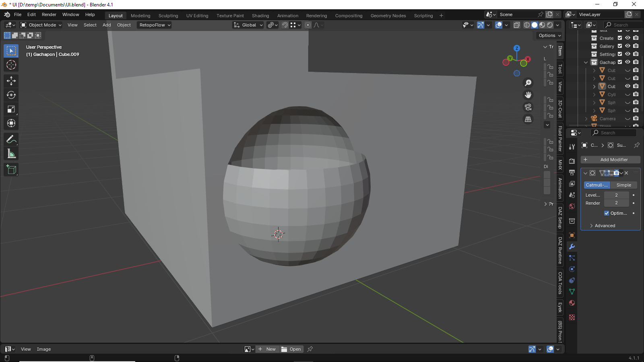The width and height of the screenshot is (644, 362).
Task: Show the Cylinder object in viewport
Action: click(627, 95)
